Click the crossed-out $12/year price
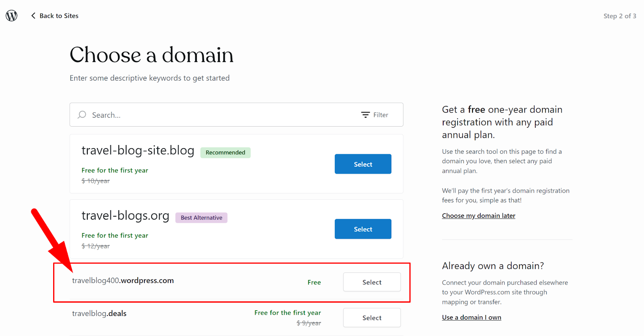This screenshot has height=336, width=644. point(95,246)
